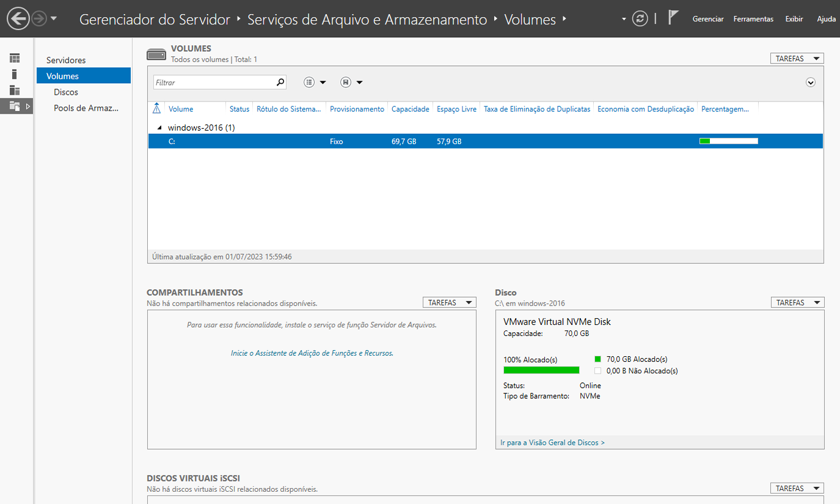Click the File and Storage Services icon

pos(15,106)
